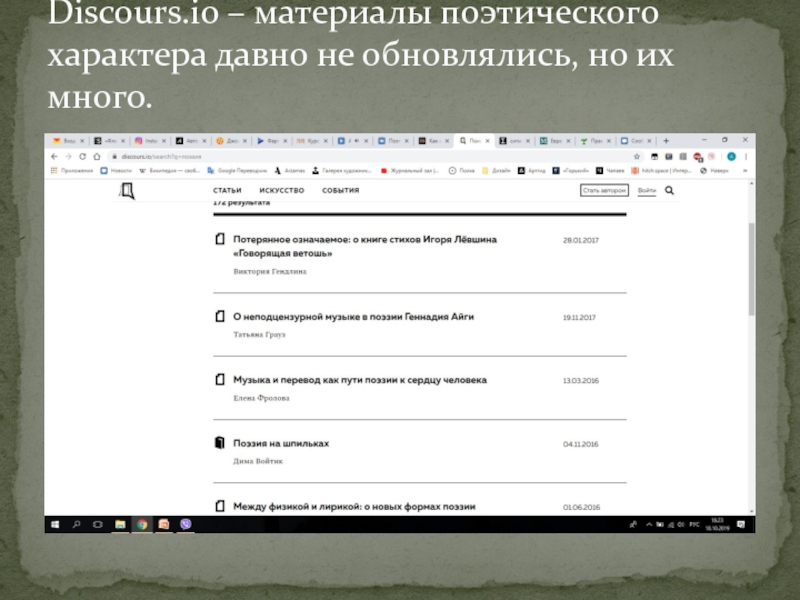Click the Chrome icon on the taskbar
This screenshot has width=800, height=600.
tap(142, 524)
